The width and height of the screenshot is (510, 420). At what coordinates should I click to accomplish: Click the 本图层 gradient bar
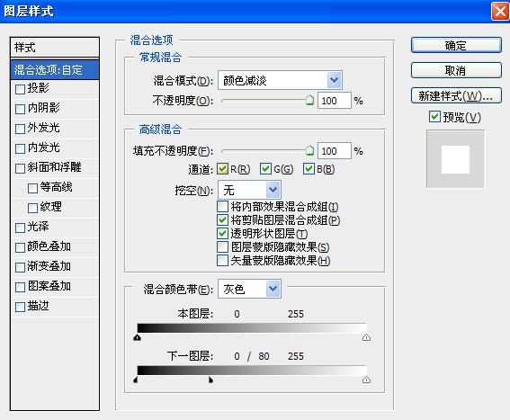[x=252, y=328]
